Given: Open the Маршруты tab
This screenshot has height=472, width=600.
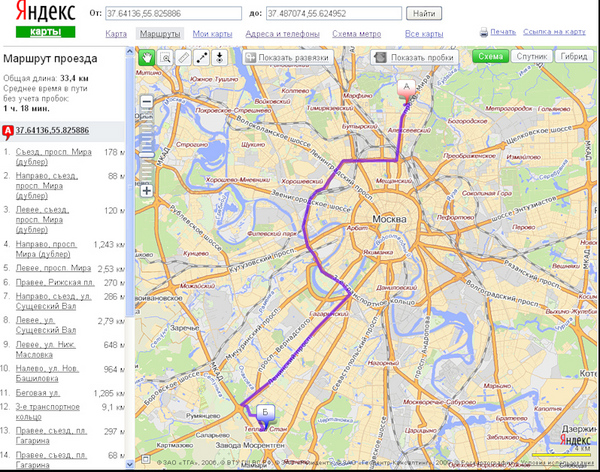Looking at the screenshot, I should pyautogui.click(x=160, y=34).
